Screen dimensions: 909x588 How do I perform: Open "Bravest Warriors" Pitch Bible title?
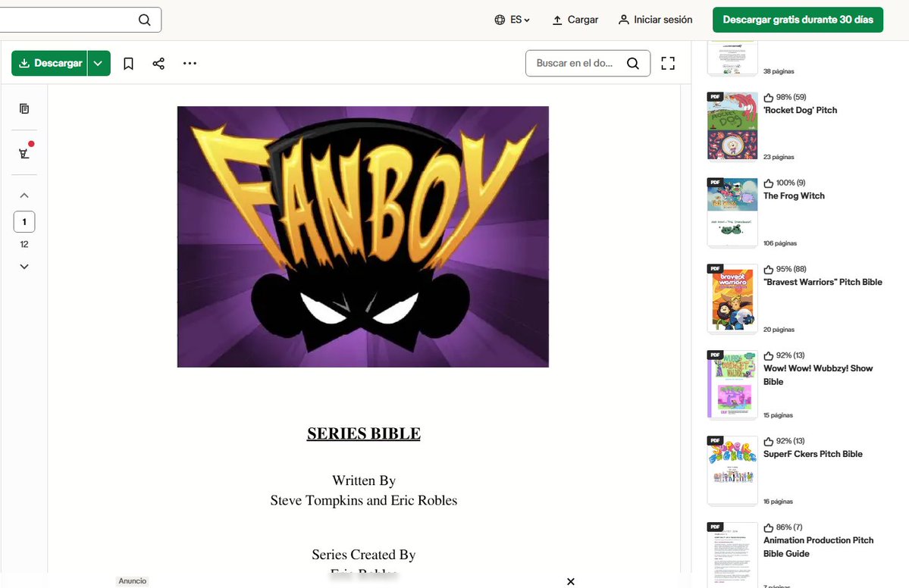point(823,282)
